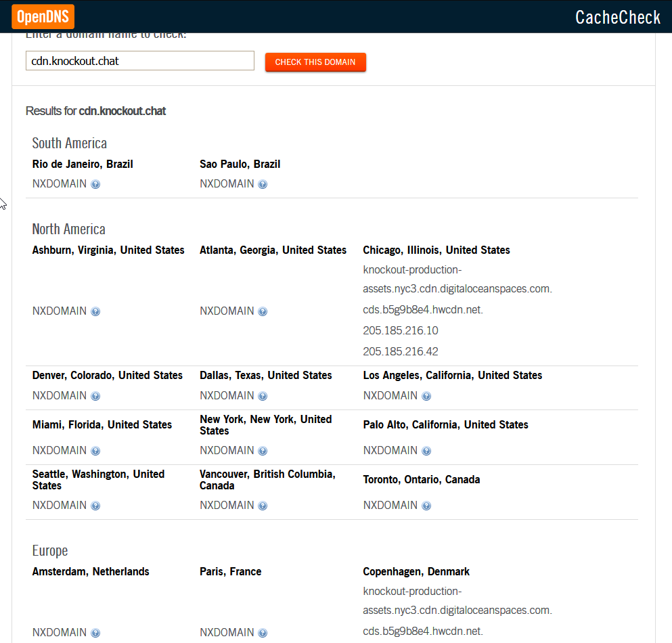
Task: Open NXDOMAIN help icon for Amsterdam, Netherlands
Action: [x=95, y=633]
